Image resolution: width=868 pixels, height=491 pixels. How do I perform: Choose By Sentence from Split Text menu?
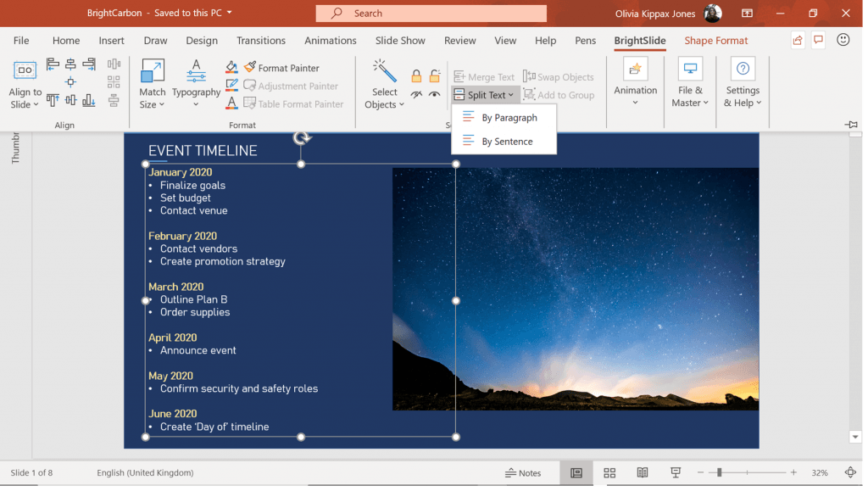pyautogui.click(x=505, y=141)
